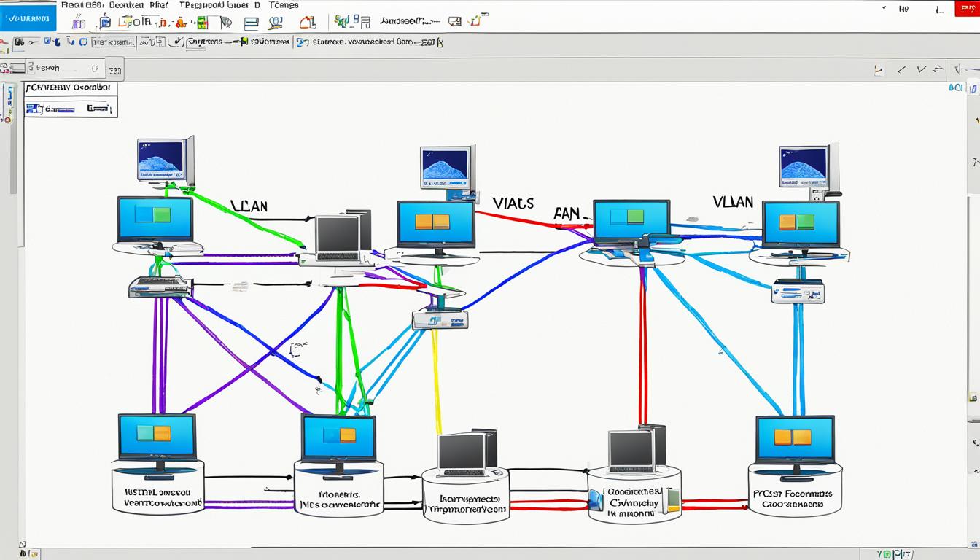Screen dimensions: 980x560
Task: Toggle the checkmark button in the second toolbar
Action: [x=176, y=42]
